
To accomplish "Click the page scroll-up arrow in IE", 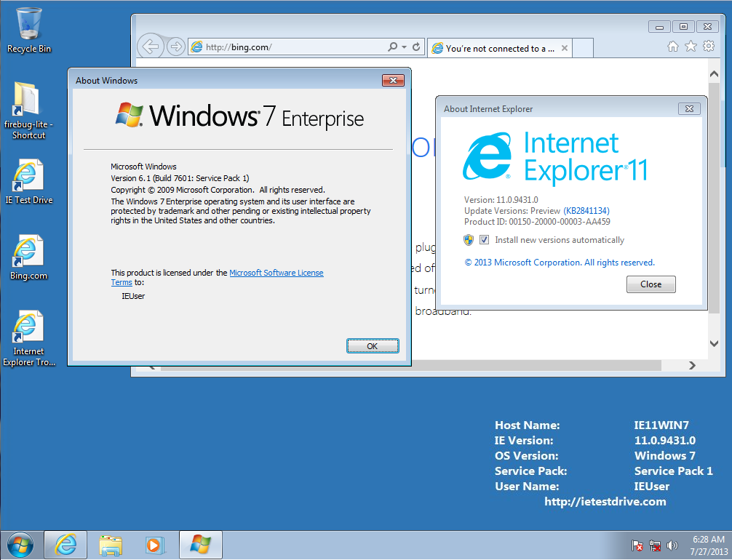I will pos(714,73).
